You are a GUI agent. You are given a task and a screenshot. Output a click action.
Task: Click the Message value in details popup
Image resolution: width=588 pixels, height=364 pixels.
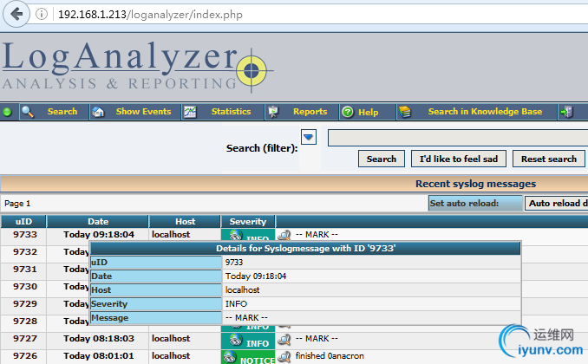click(246, 318)
